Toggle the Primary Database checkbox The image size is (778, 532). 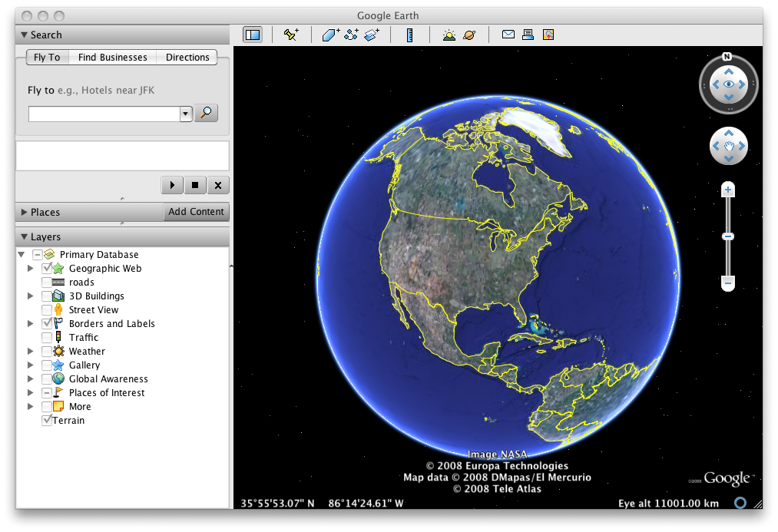(37, 254)
